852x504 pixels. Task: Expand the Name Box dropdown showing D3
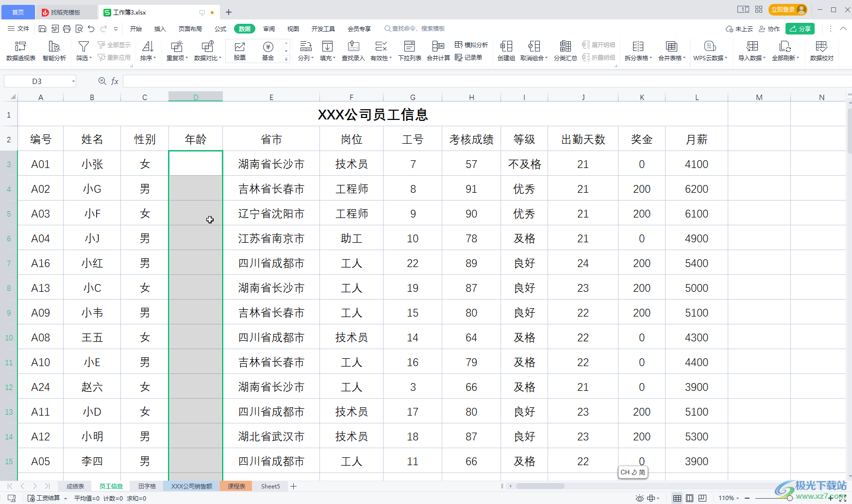73,81
